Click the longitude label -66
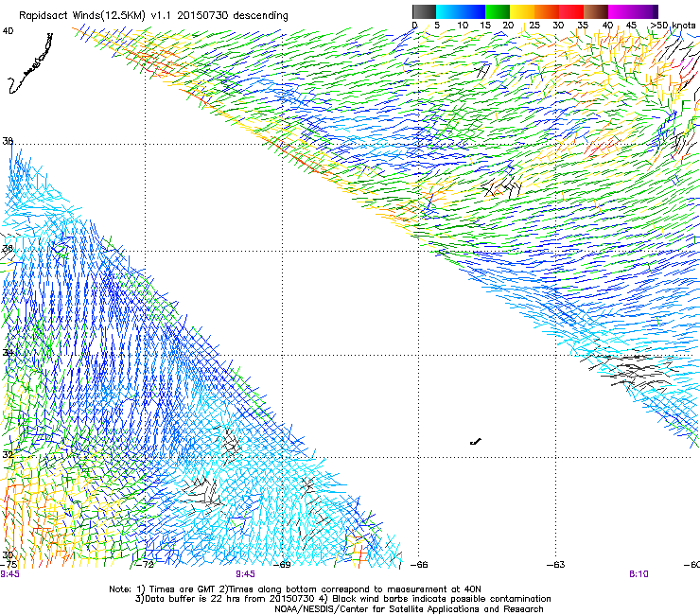Image resolution: width=700 pixels, height=615 pixels. pos(419,565)
